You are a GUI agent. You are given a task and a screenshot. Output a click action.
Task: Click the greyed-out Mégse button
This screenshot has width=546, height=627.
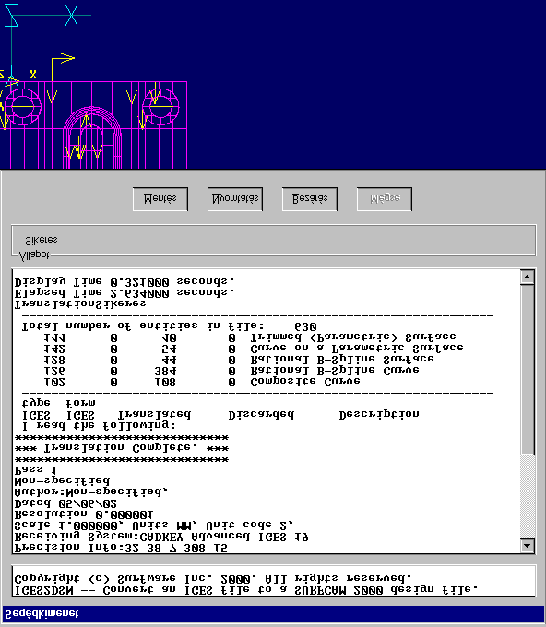coord(384,199)
